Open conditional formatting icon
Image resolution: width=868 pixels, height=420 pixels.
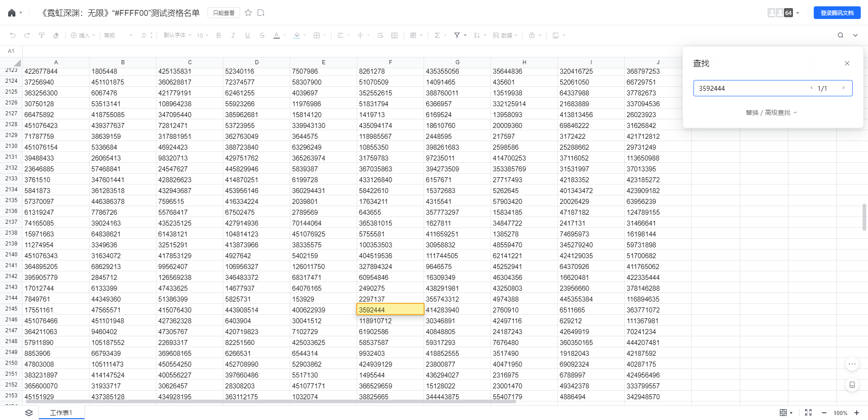(413, 35)
